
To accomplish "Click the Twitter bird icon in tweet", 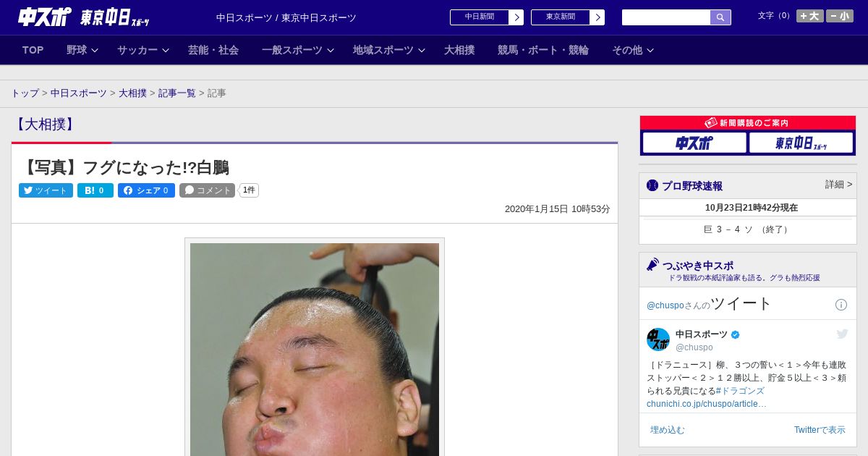I will 842,334.
